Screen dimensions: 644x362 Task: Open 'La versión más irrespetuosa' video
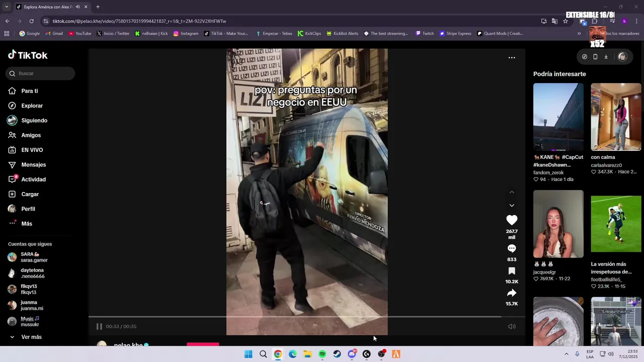(x=616, y=224)
